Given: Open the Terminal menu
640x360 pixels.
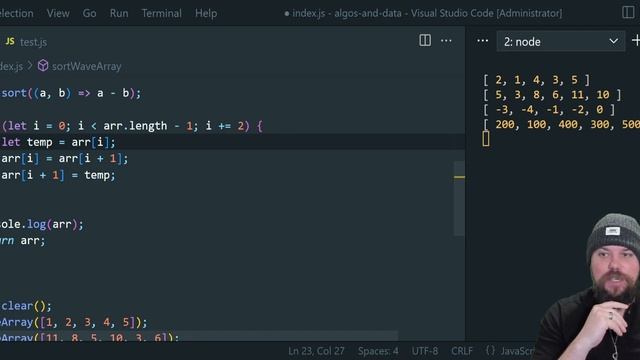Looking at the screenshot, I should click(x=162, y=13).
